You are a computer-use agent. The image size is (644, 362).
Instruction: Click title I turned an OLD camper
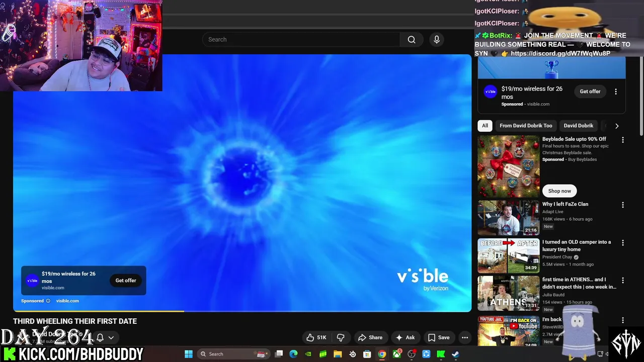click(577, 246)
